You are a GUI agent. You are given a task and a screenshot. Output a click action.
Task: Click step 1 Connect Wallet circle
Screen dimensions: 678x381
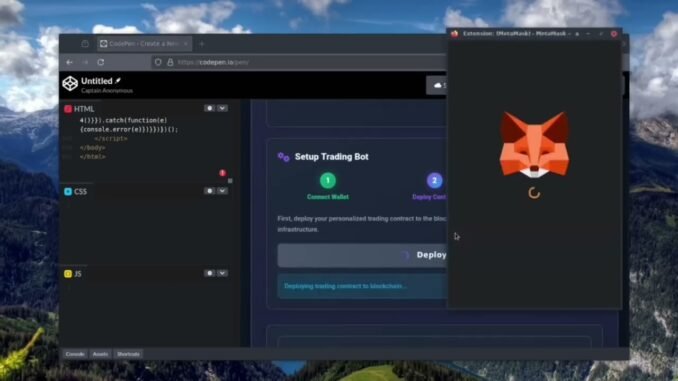[328, 180]
